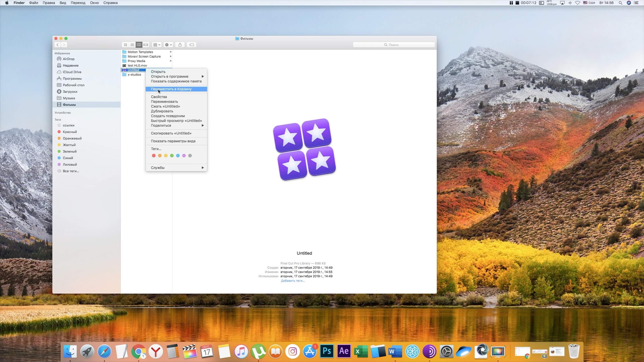644x362 pixels.
Task: Go forward with the Finder forward arrow
Action: click(64, 45)
